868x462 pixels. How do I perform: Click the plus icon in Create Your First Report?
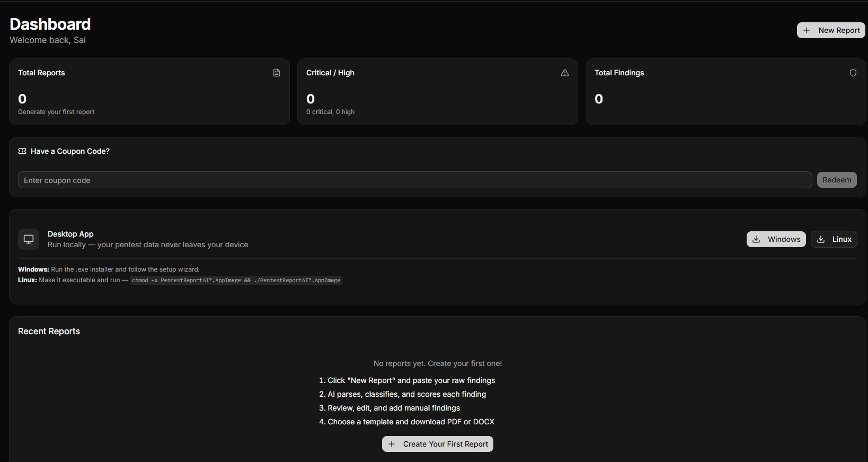392,444
